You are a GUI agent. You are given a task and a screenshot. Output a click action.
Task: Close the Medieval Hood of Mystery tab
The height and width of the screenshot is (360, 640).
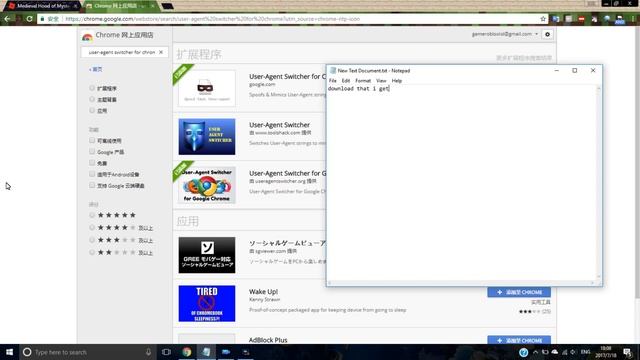(x=76, y=6)
